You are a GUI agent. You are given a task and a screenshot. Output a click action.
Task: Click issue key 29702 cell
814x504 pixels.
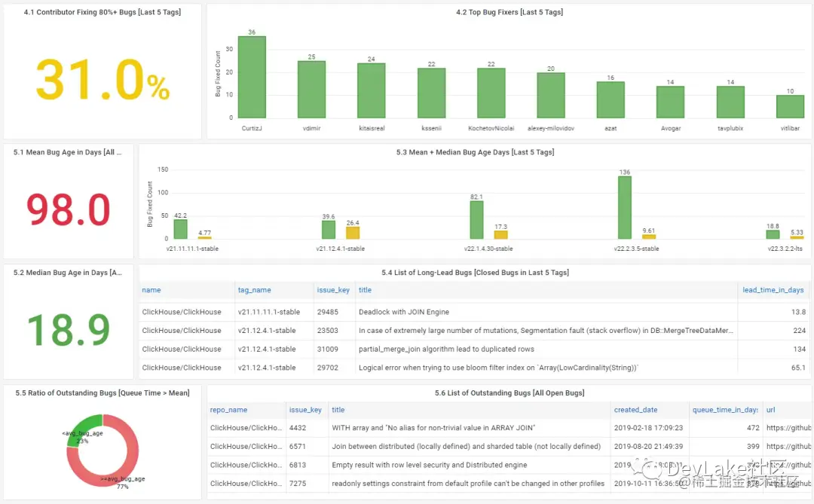[328, 368]
